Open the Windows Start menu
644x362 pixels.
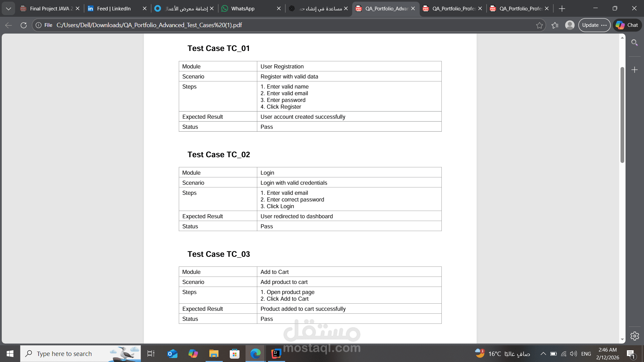coord(10,353)
